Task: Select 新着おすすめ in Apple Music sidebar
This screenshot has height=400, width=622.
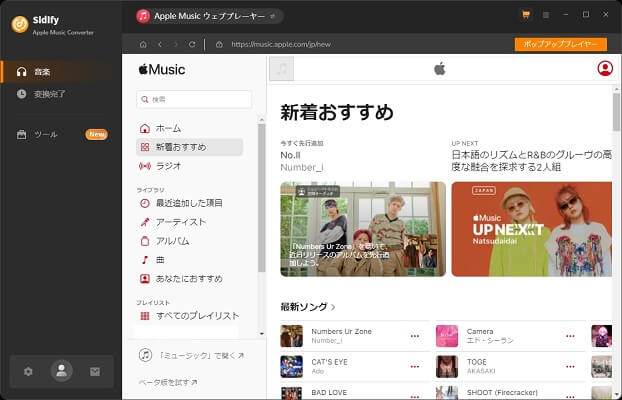Action: pos(190,147)
